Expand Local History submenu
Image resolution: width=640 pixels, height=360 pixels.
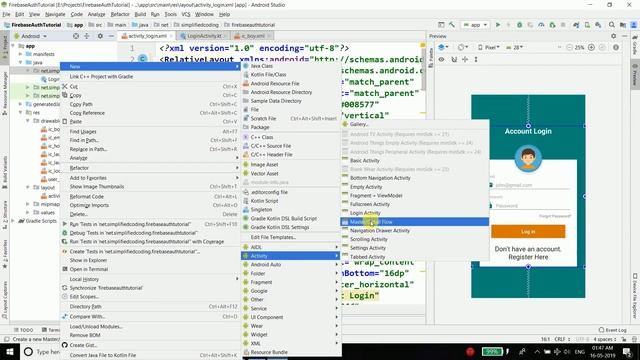click(x=150, y=279)
